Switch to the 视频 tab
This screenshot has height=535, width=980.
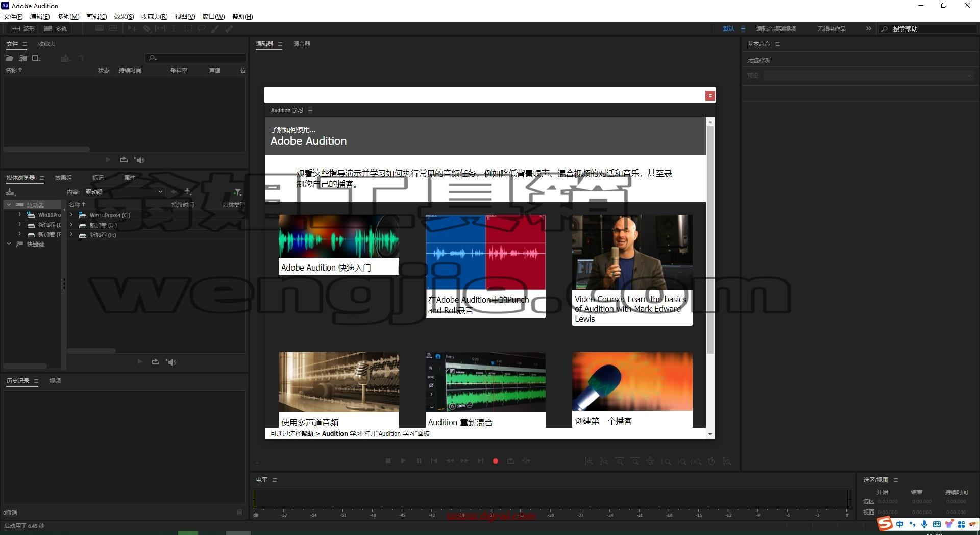(x=55, y=381)
